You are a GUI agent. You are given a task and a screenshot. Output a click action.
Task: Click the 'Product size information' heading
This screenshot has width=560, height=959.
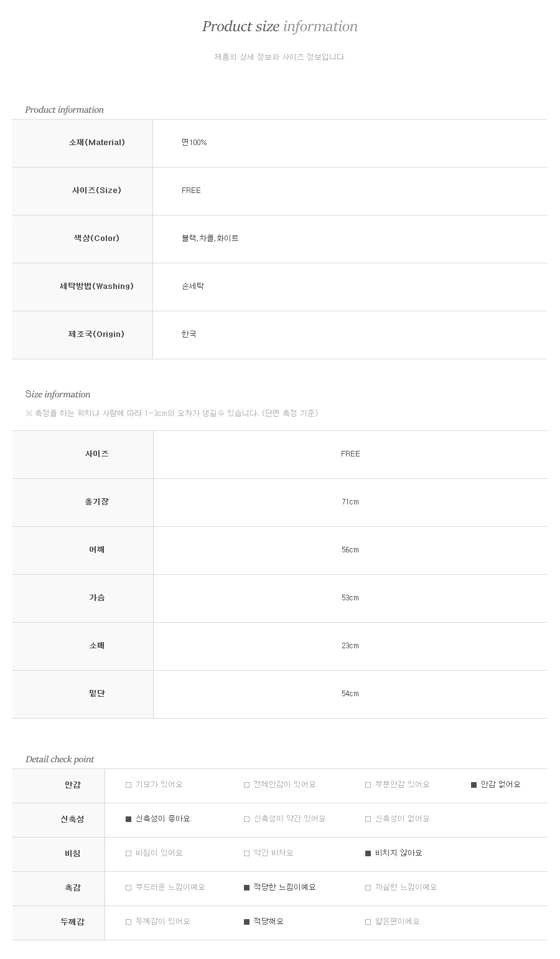(279, 26)
